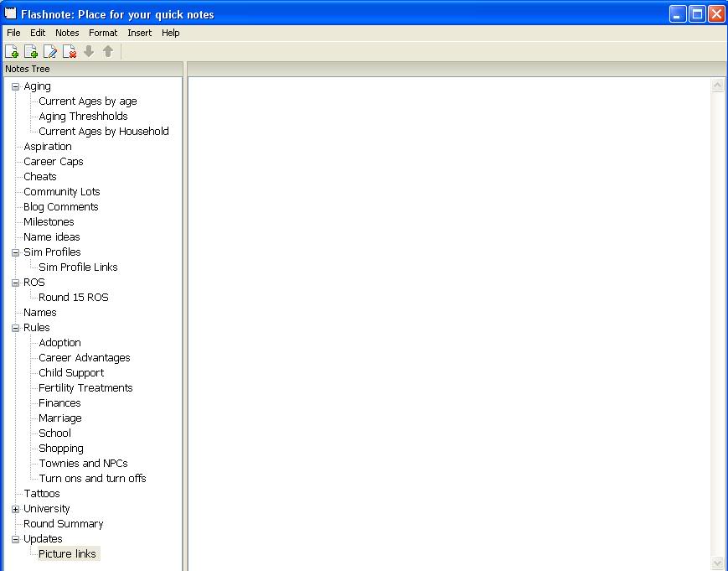Screen dimensions: 728x571
Task: Click the first add new note icon
Action: pyautogui.click(x=12, y=51)
